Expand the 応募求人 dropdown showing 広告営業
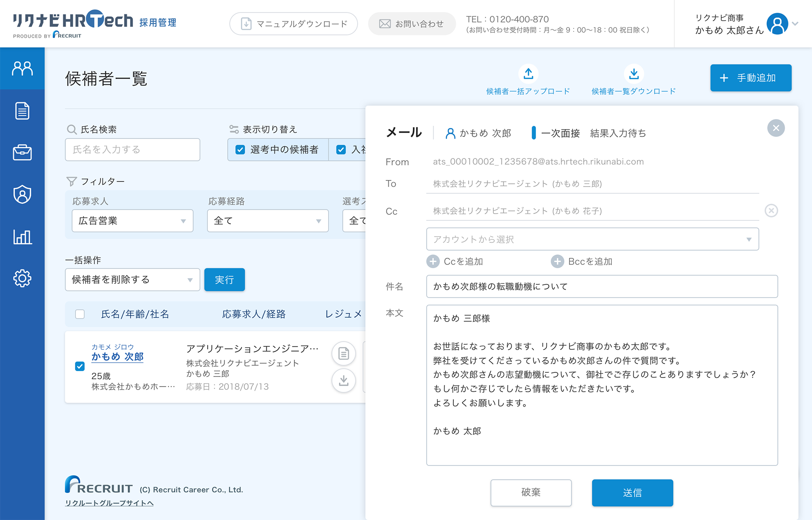Image resolution: width=812 pixels, height=520 pixels. click(132, 221)
